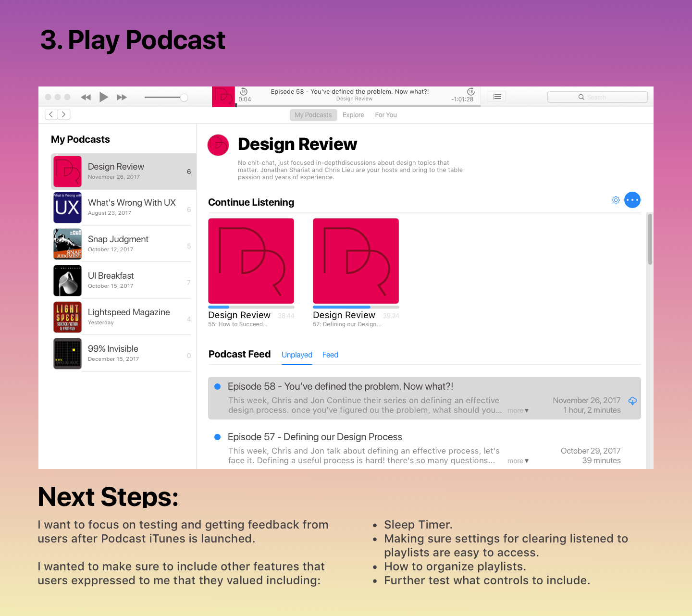This screenshot has height=616, width=692.
Task: Skip forward 15 seconds icon
Action: click(x=470, y=91)
